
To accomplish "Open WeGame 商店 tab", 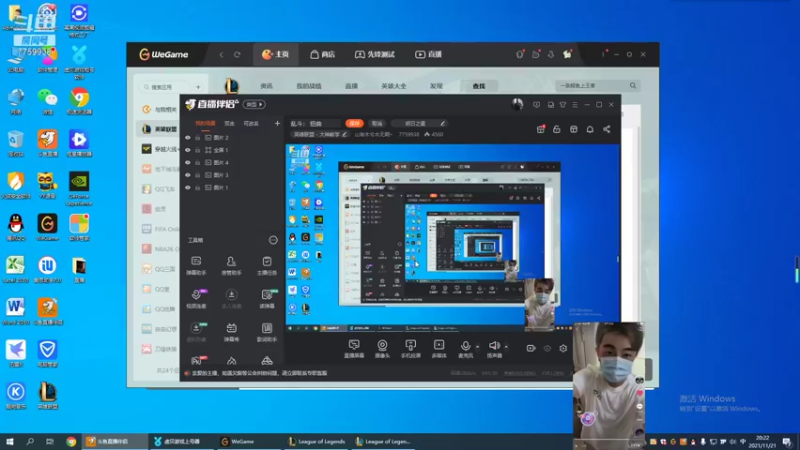I will pos(322,54).
